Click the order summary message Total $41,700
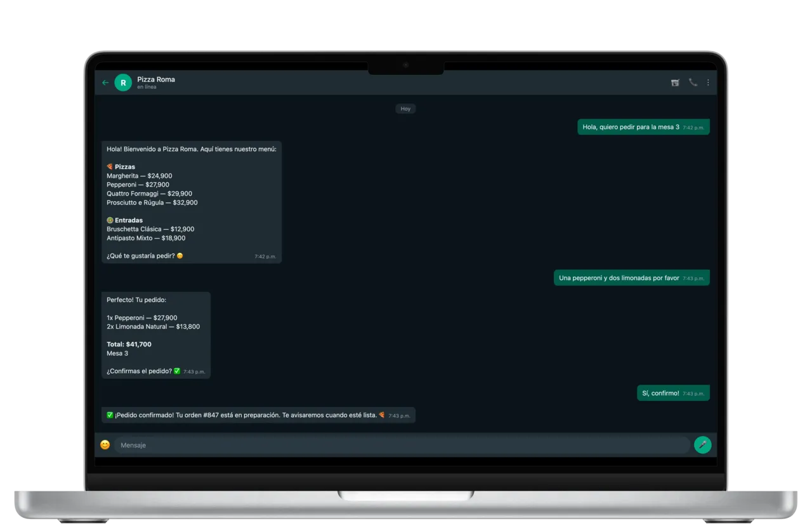812x528 pixels. coord(156,335)
